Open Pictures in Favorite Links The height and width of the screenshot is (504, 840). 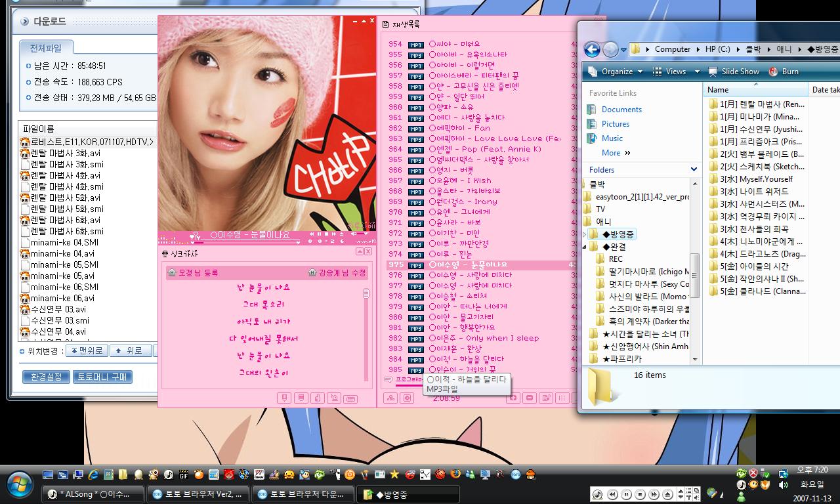(x=616, y=124)
